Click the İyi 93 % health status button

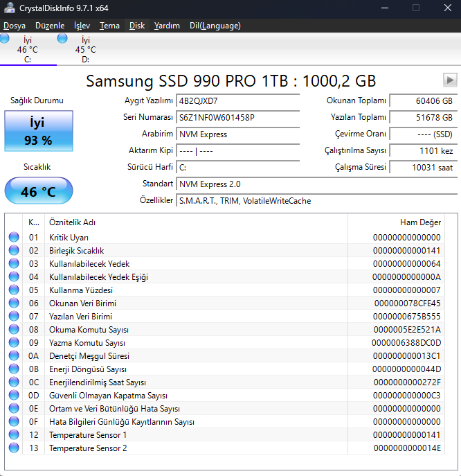[39, 131]
